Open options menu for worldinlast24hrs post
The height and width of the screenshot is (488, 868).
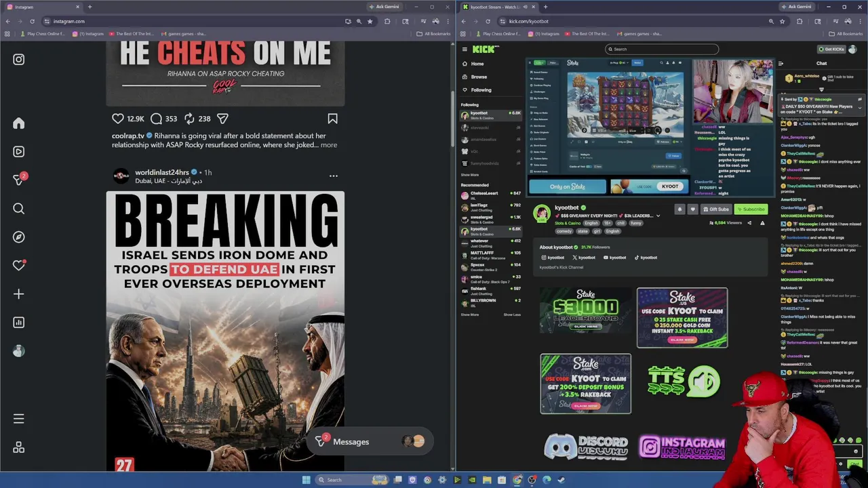pyautogui.click(x=333, y=176)
